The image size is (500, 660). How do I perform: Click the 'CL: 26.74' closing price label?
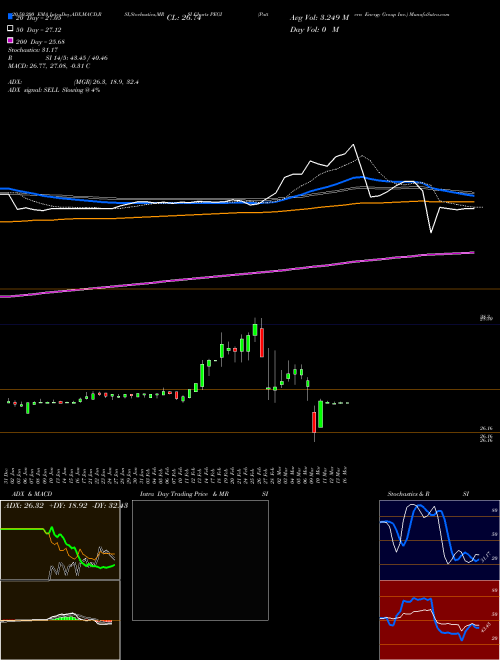tap(184, 18)
